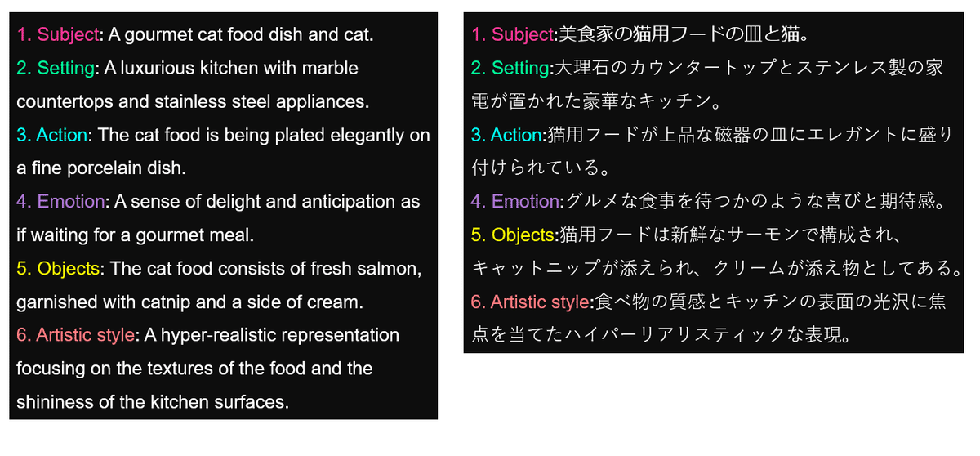Image resolution: width=980 pixels, height=456 pixels.
Task: Click the yellow "5. Objects" label in Japanese panel
Action: tap(514, 235)
